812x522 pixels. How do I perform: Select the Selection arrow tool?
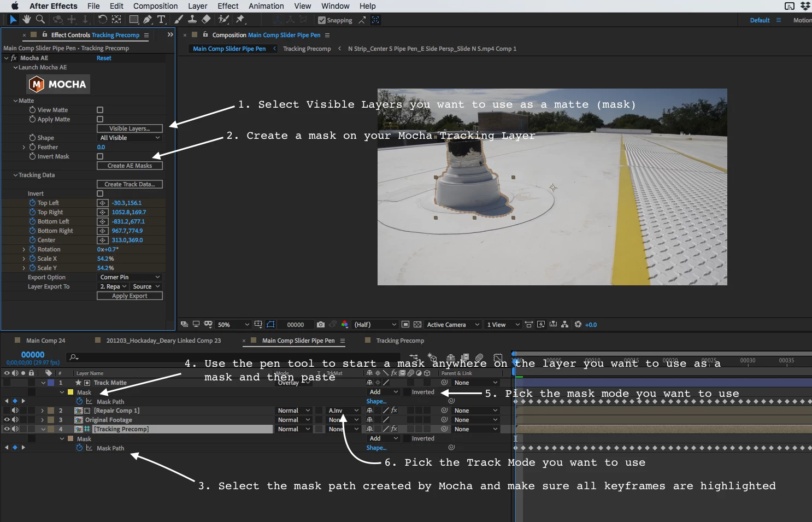coord(13,20)
